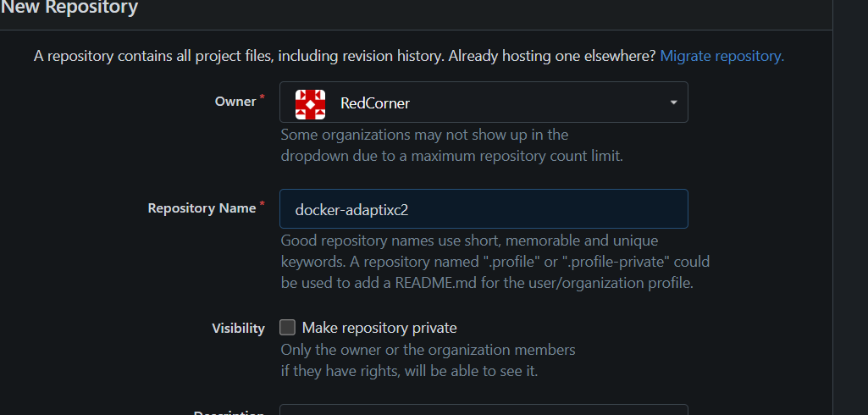The height and width of the screenshot is (415, 868).
Task: Open the Migrate repository link
Action: [721, 56]
